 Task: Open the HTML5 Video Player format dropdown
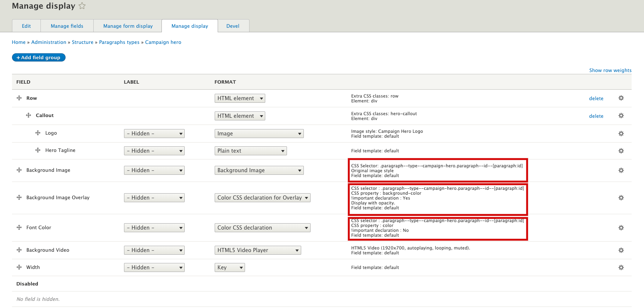click(257, 250)
